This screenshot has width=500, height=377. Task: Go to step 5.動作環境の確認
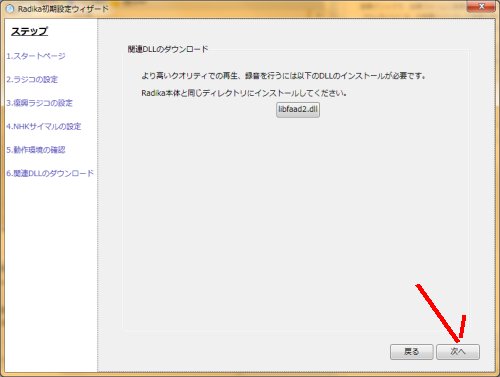36,150
